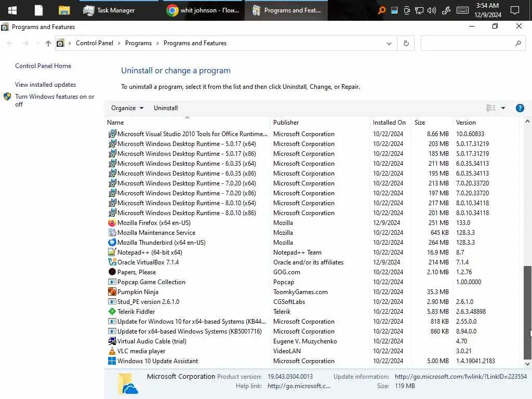This screenshot has height=399, width=532.
Task: Click the OneDrive folder details icon
Action: (127, 384)
